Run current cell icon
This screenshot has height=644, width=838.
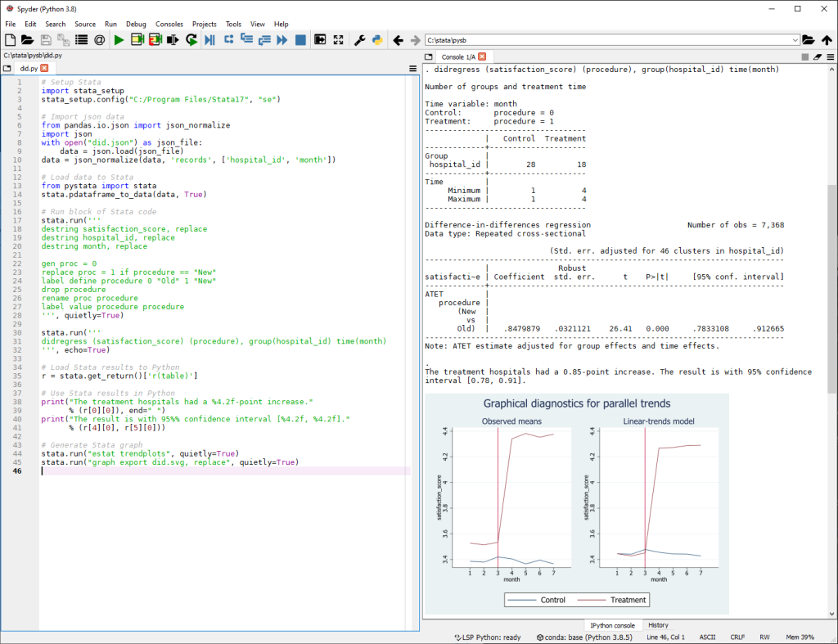click(x=137, y=40)
